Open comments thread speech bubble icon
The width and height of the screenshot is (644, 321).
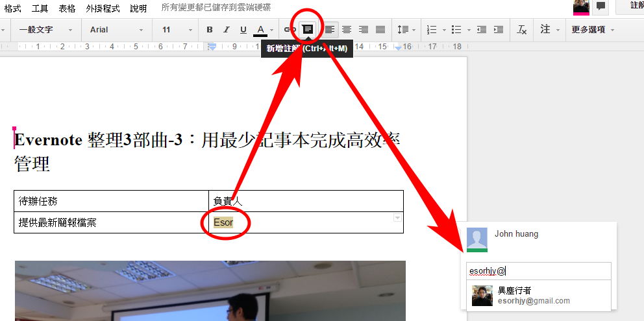click(601, 6)
